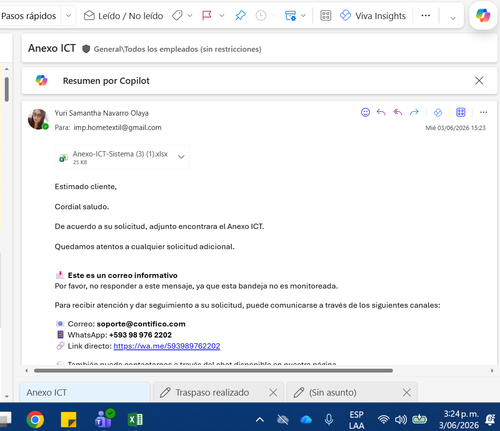The width and height of the screenshot is (500, 431).
Task: Close the Resumen por Copilot banner
Action: [x=479, y=81]
